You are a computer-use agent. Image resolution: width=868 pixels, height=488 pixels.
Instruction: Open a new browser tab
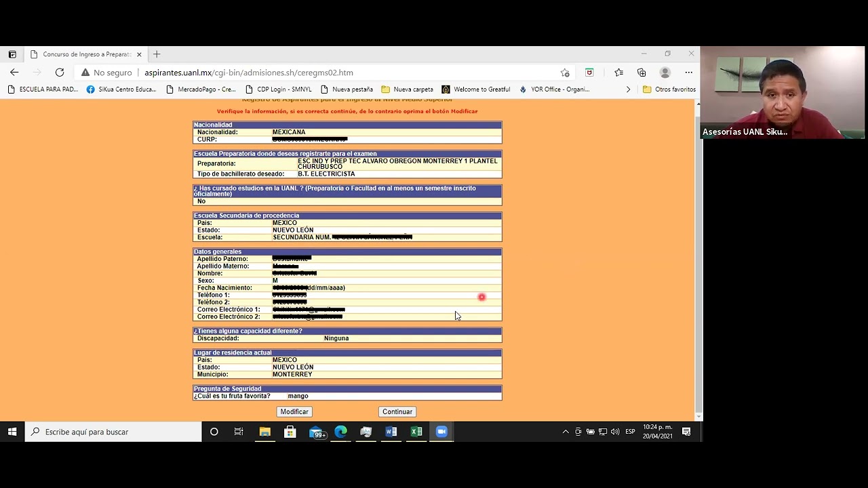pos(157,54)
